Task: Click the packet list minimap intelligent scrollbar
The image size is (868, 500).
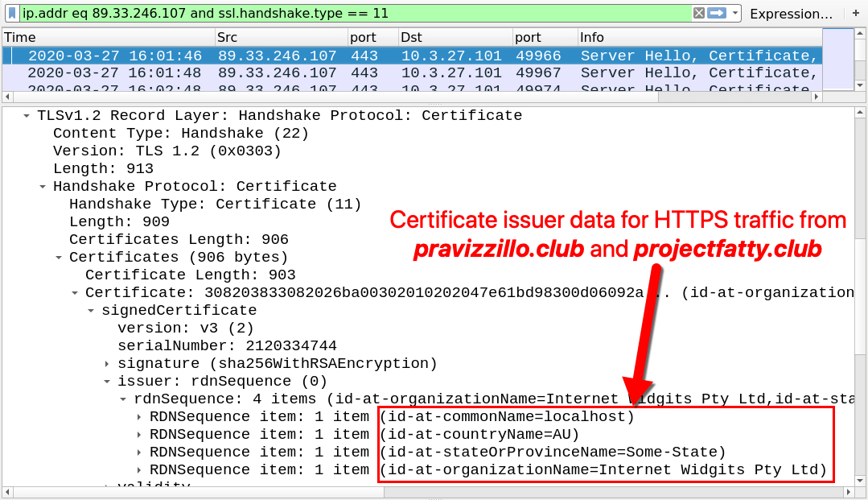Action: 838,60
